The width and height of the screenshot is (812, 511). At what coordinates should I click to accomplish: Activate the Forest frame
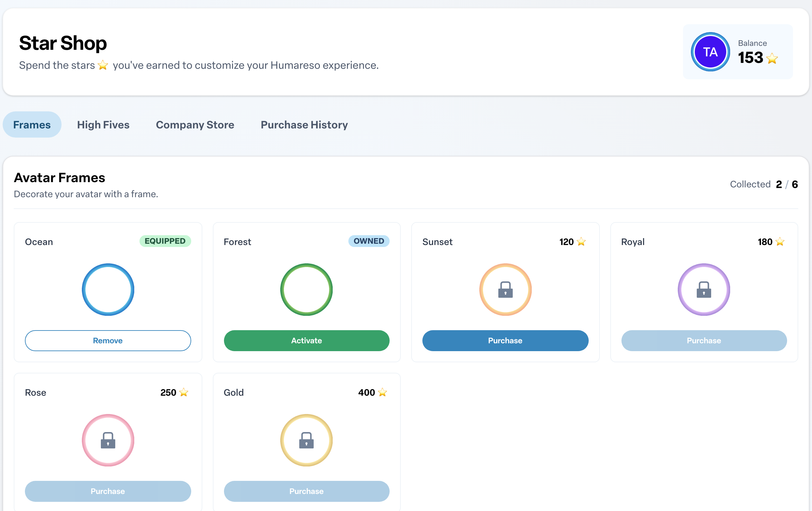(x=306, y=340)
